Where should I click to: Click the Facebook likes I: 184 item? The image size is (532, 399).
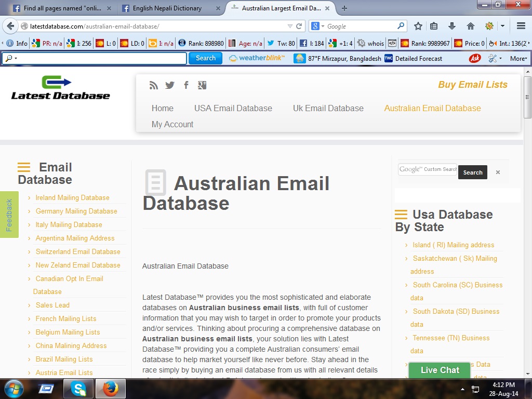pyautogui.click(x=312, y=43)
